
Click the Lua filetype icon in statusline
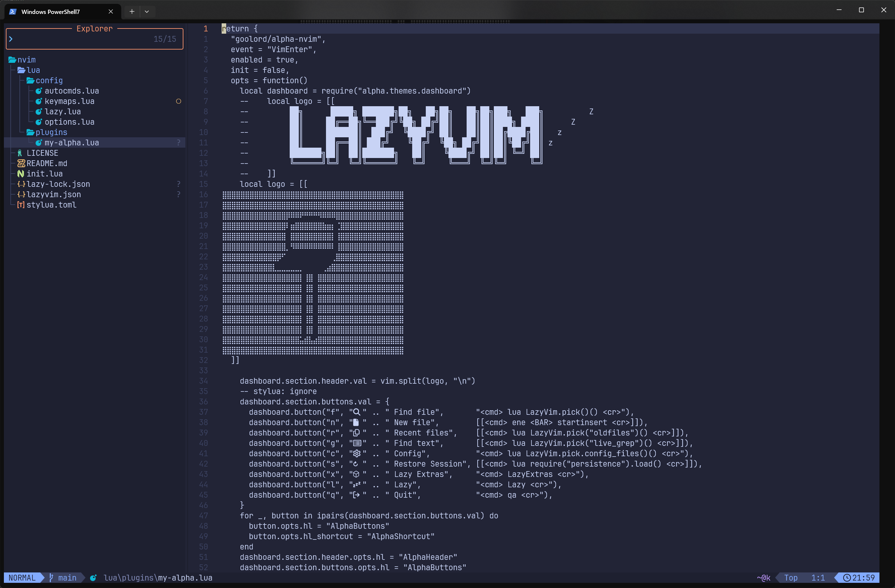[93, 578]
